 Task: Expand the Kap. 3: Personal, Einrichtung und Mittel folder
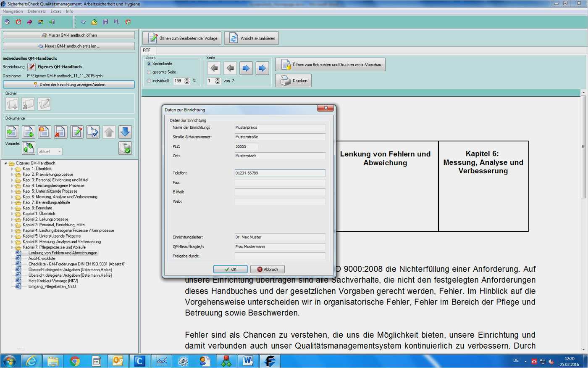12,180
